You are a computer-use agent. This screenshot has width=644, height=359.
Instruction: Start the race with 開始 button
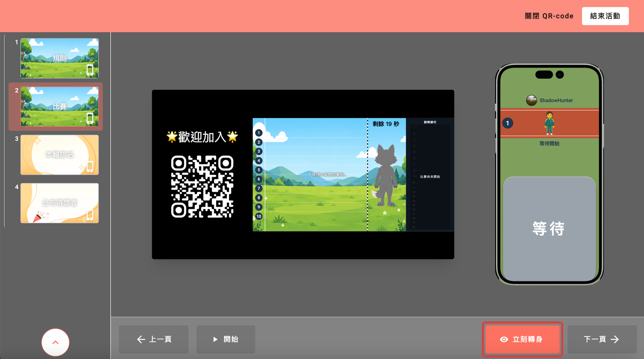coord(226,339)
